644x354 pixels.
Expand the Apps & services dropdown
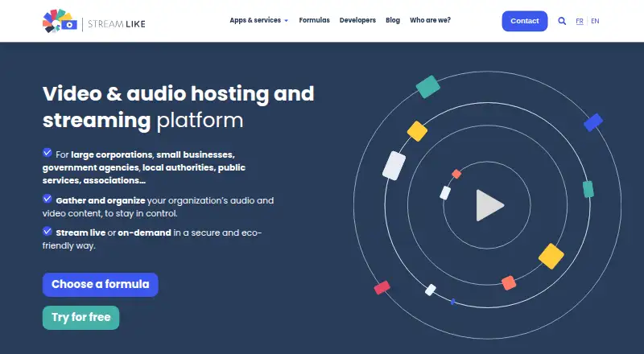coord(258,20)
